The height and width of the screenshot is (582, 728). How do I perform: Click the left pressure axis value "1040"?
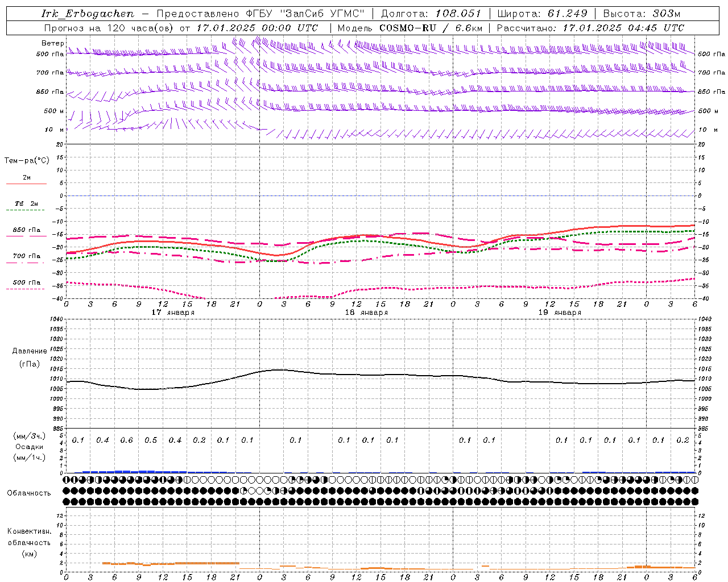tap(56, 319)
